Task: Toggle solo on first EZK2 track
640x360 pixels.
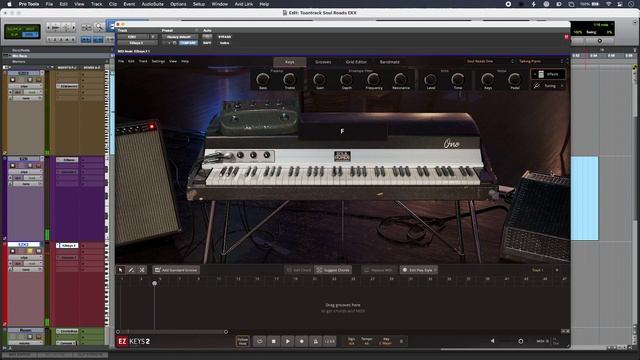Action: (x=30, y=80)
